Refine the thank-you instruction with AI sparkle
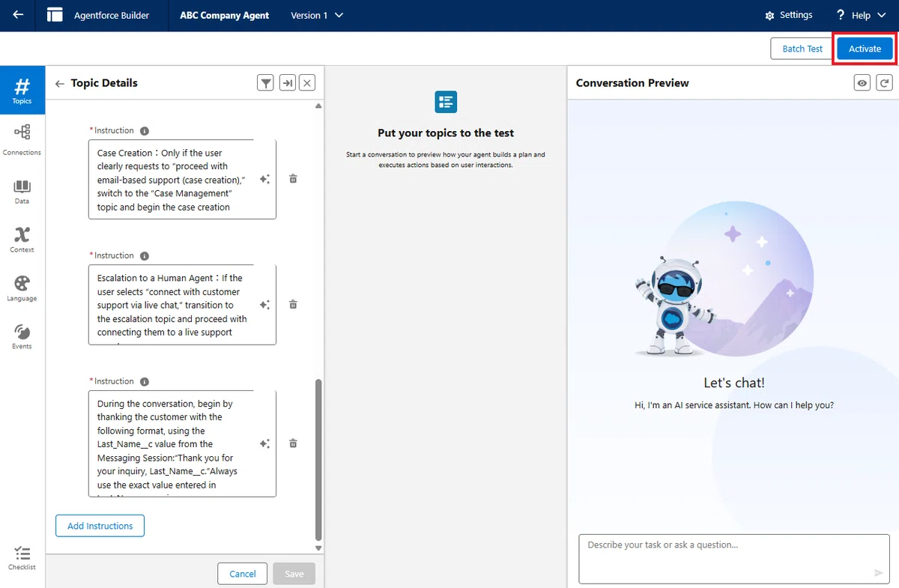Screen dimensions: 899x588 tap(264, 443)
